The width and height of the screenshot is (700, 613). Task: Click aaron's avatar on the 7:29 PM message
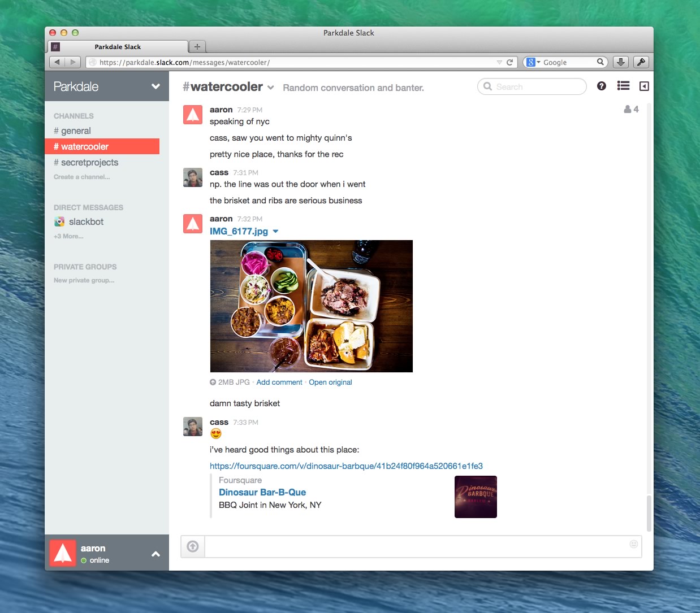[x=193, y=115]
